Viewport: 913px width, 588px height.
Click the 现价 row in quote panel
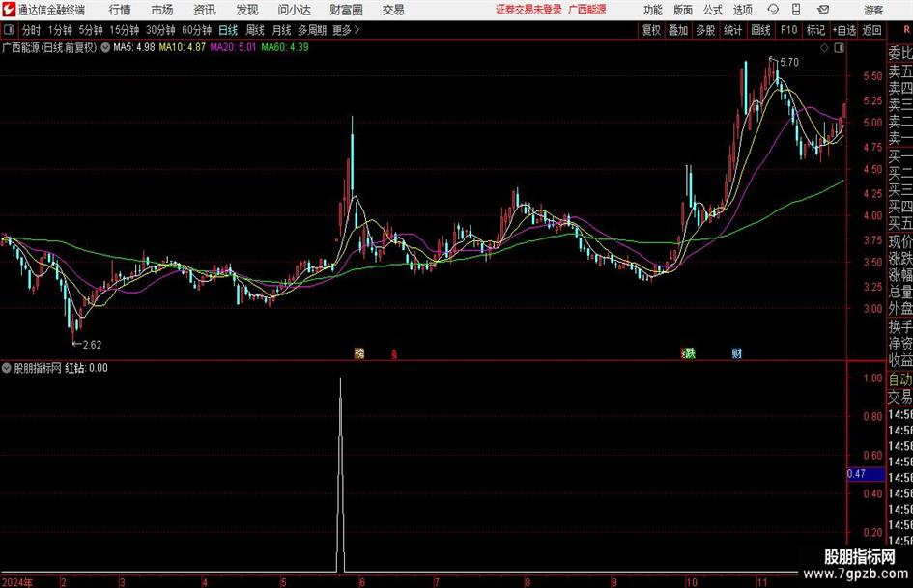coord(900,241)
